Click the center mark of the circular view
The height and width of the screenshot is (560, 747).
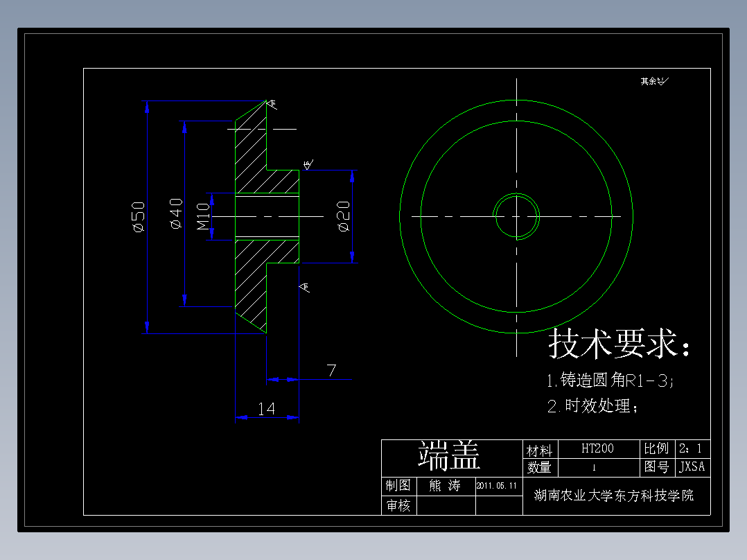click(516, 215)
